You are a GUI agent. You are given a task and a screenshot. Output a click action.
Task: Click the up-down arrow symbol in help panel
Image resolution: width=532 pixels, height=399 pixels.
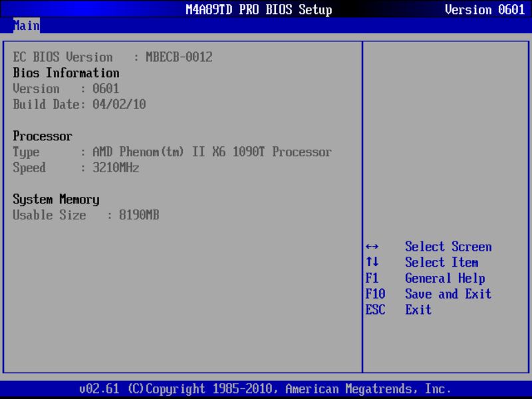point(370,262)
